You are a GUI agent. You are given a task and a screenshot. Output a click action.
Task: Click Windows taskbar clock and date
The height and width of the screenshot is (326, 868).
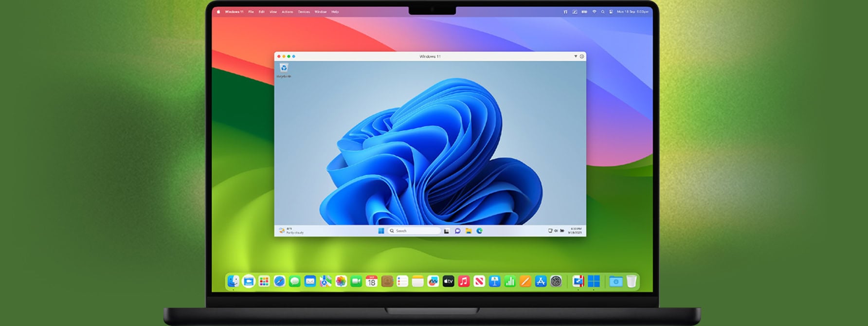(x=575, y=231)
